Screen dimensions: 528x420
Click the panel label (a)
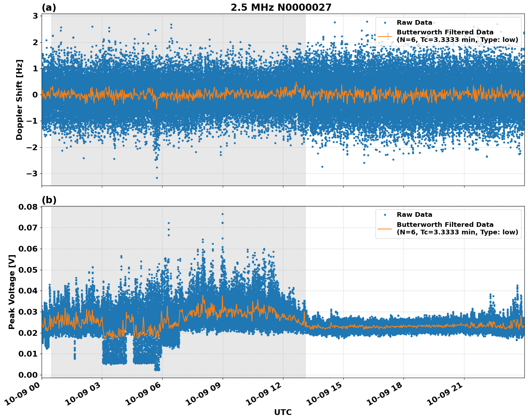[49, 8]
